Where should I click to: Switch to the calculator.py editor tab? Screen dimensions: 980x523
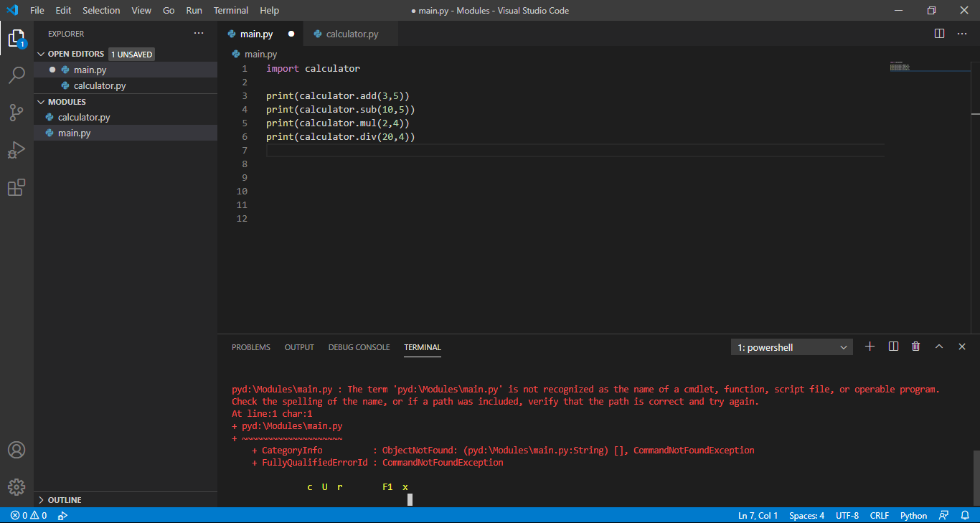(x=352, y=34)
